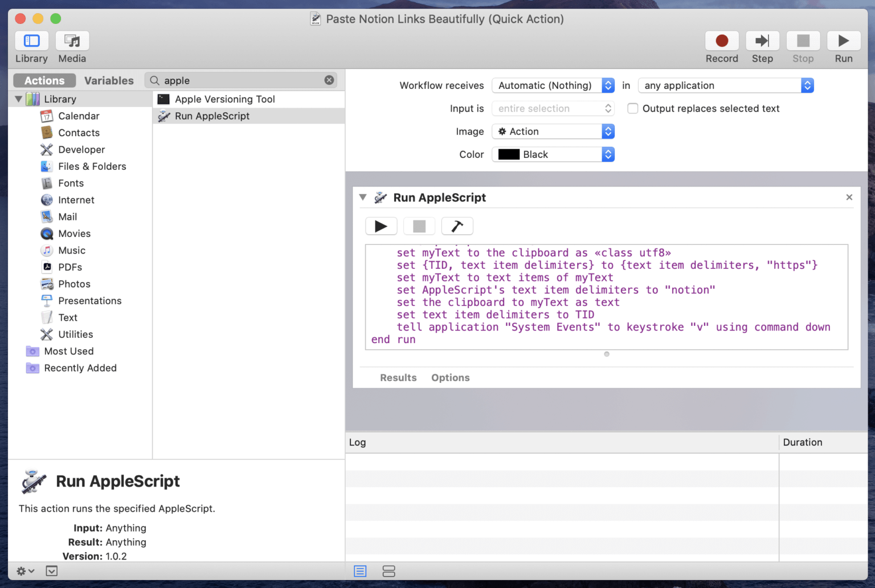The height and width of the screenshot is (588, 875).
Task: Select Apple Versioning Tool in results
Action: 225,99
